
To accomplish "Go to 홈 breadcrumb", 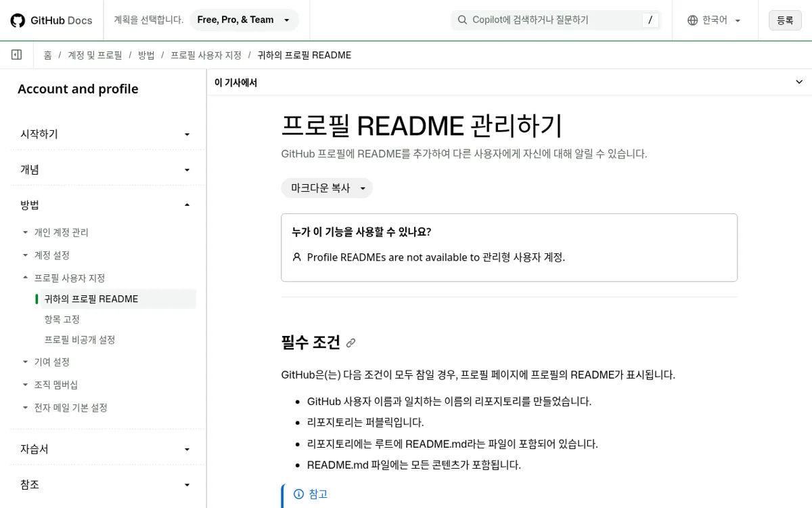I will (x=47, y=55).
